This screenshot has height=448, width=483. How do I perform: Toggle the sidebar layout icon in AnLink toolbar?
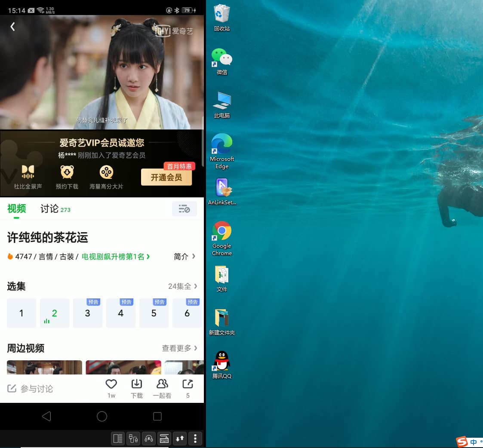pyautogui.click(x=117, y=439)
